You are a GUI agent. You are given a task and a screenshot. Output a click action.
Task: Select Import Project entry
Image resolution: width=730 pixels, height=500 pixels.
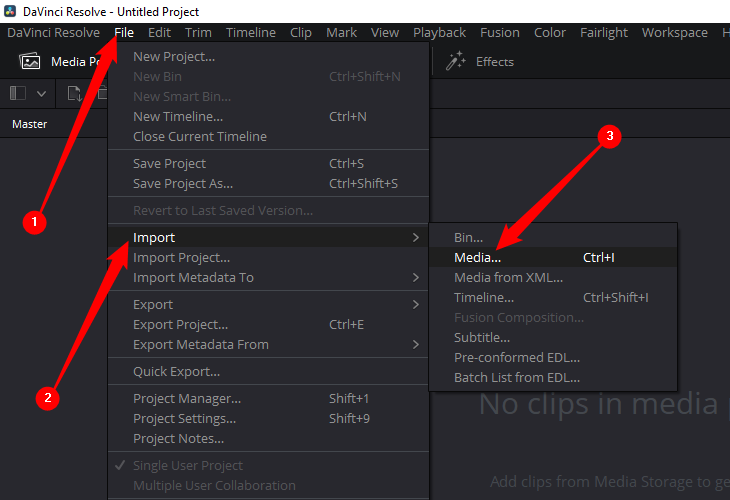pos(268,257)
